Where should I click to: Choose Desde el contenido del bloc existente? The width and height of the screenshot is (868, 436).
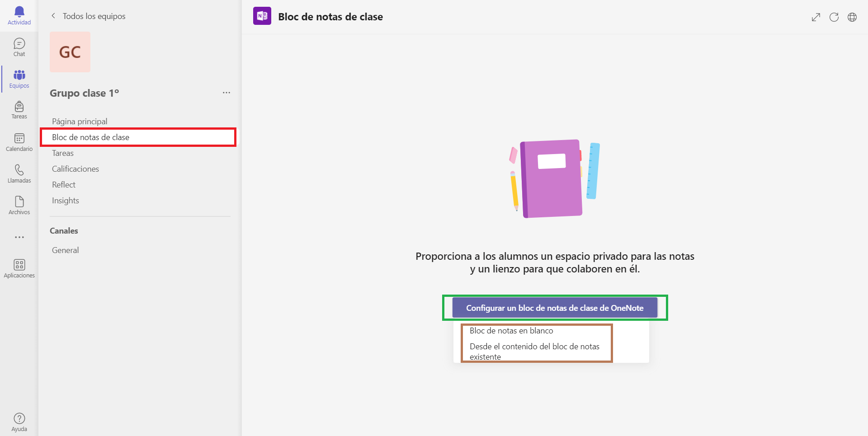pyautogui.click(x=534, y=352)
